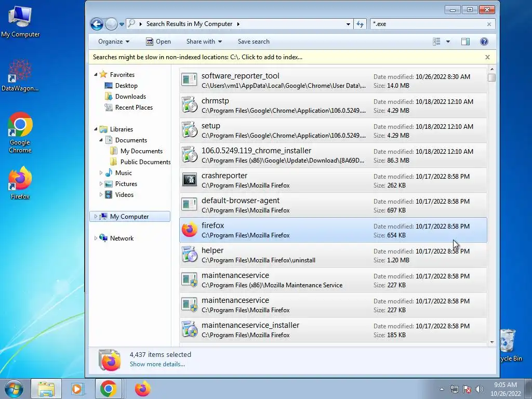Click the setup file icon
The image size is (532, 399).
(189, 130)
